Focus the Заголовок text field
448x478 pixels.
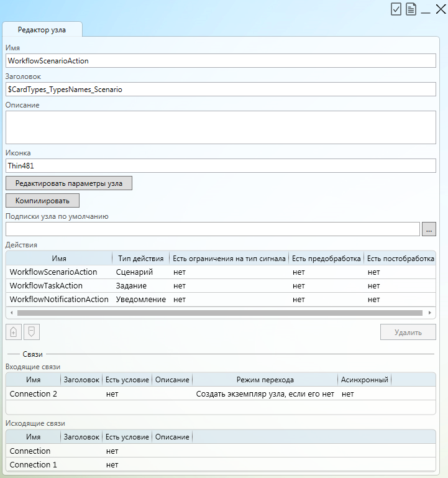point(221,90)
